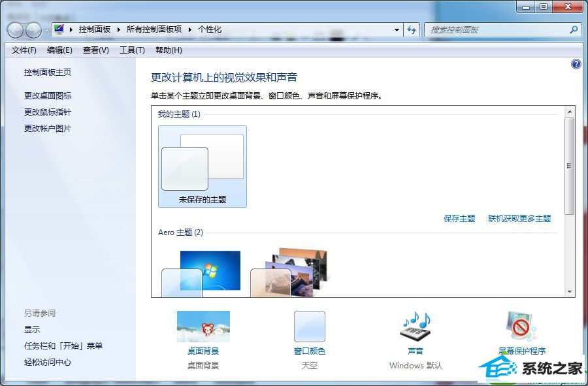The image size is (588, 386).
Task: Click the 声音 link label
Action: [416, 351]
